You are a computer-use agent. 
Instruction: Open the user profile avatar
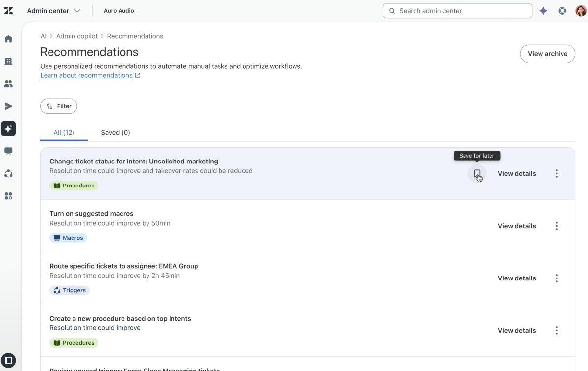pos(581,11)
